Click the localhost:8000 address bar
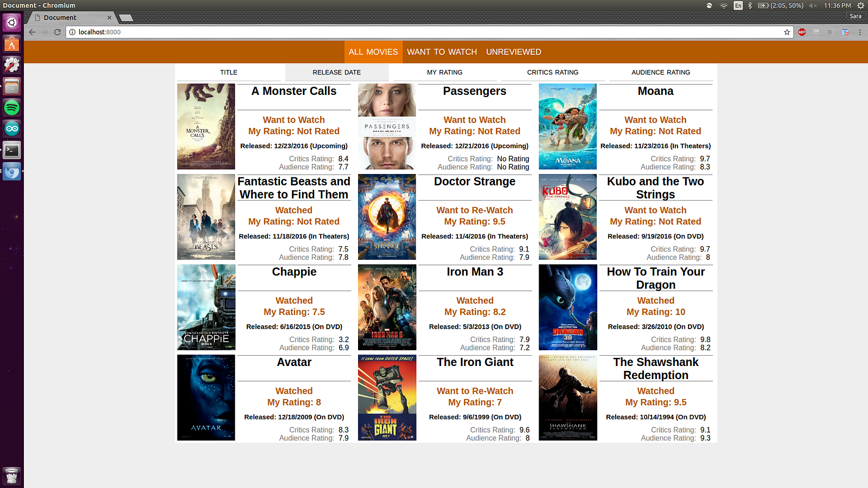This screenshot has height=488, width=868. (429, 32)
